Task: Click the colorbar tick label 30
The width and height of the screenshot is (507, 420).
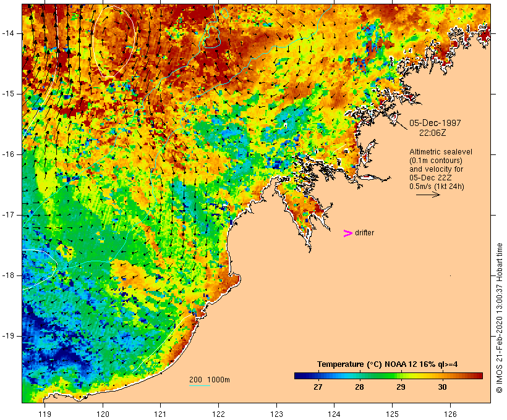Action: click(442, 387)
